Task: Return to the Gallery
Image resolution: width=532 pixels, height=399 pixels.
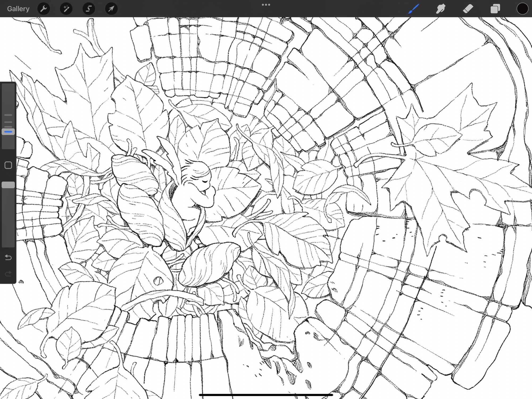Action: pyautogui.click(x=18, y=9)
